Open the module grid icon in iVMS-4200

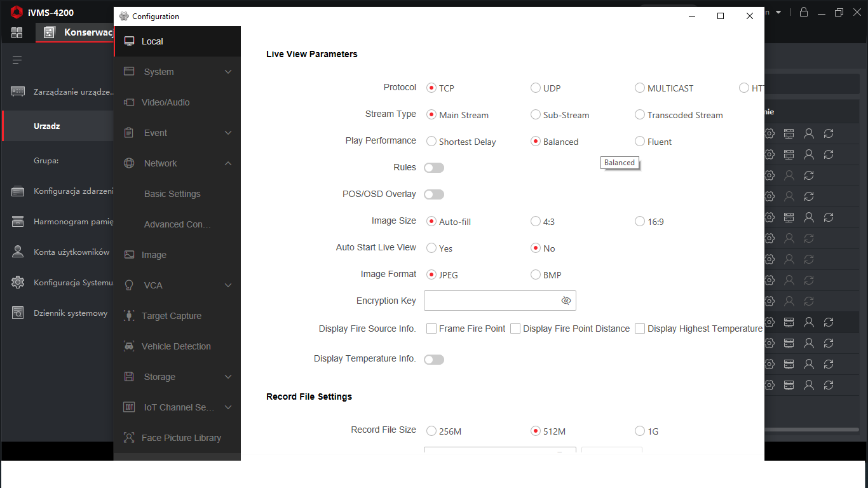(17, 32)
